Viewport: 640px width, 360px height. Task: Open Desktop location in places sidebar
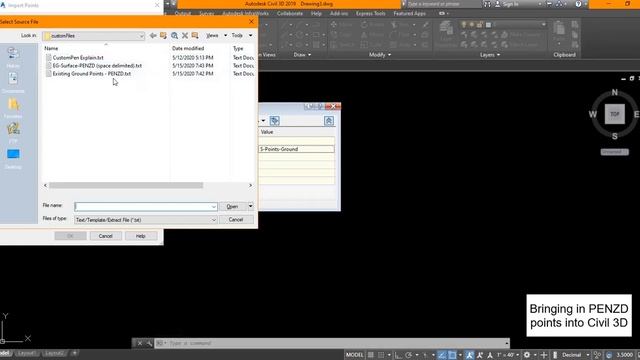click(x=13, y=158)
